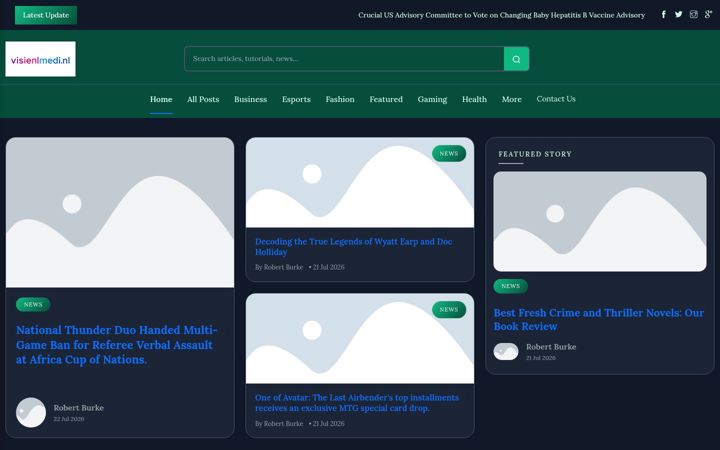Open the Health category
720x450 pixels.
point(474,99)
